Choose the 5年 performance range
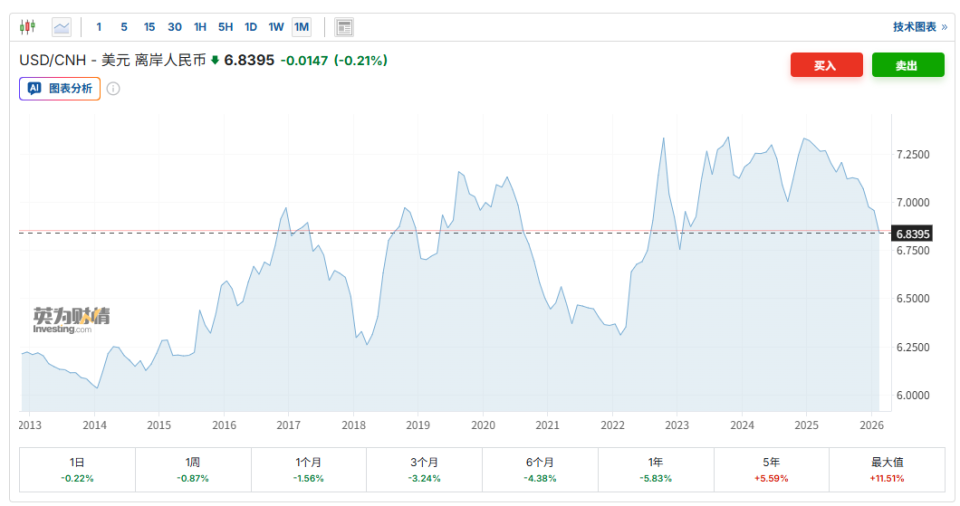Viewport: 960px width, 506px height. 771,469
